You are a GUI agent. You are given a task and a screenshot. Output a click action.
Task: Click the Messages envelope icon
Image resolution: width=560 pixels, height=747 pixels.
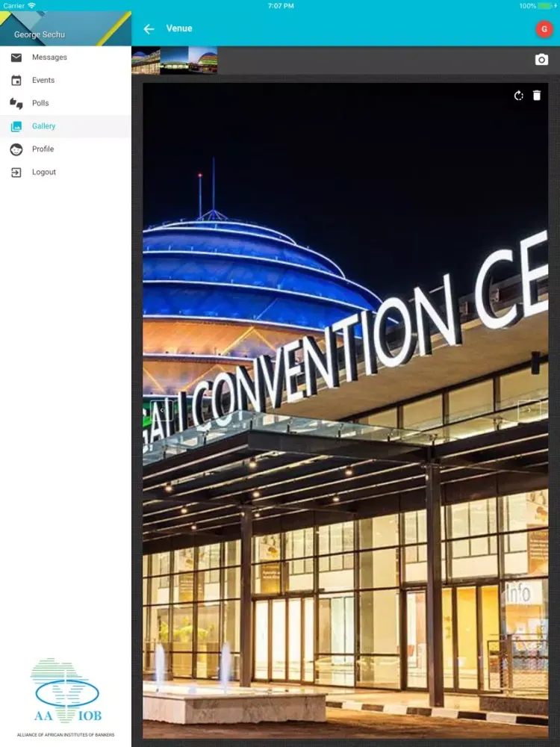(16, 58)
